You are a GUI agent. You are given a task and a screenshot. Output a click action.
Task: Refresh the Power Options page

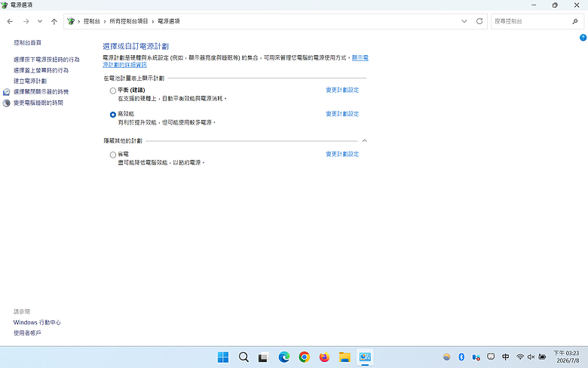(x=479, y=21)
